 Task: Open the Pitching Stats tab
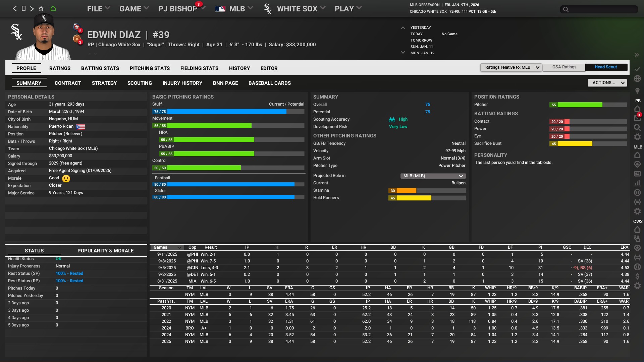click(x=150, y=68)
